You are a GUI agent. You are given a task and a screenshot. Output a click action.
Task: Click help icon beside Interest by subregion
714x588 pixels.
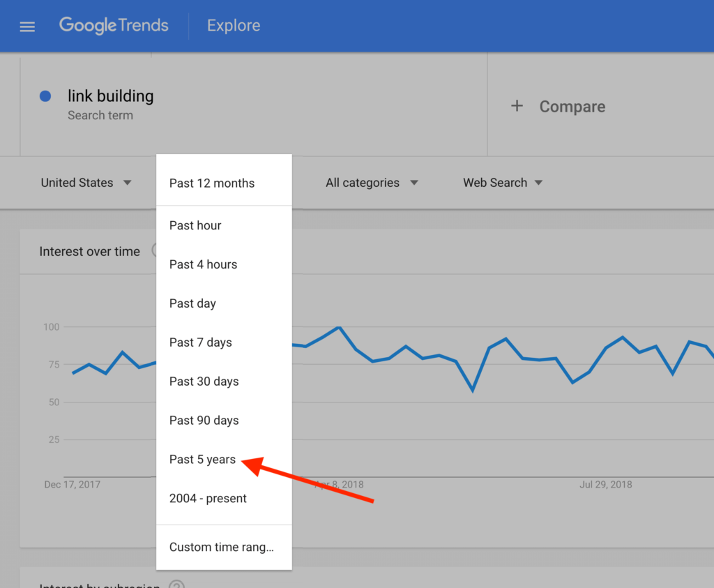(176, 585)
